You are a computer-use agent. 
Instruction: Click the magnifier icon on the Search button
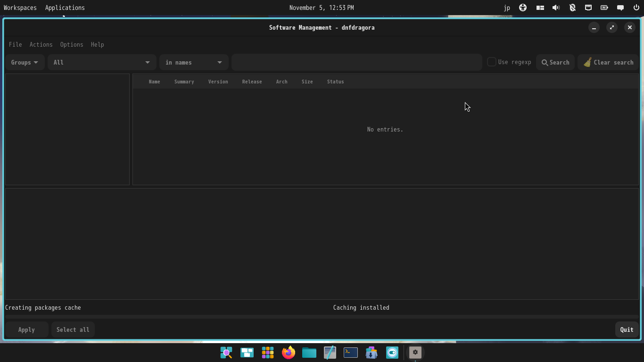(x=545, y=63)
